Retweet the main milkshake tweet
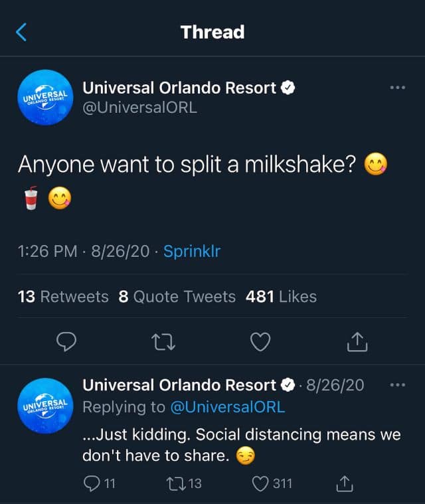The image size is (425, 504). [x=163, y=342]
